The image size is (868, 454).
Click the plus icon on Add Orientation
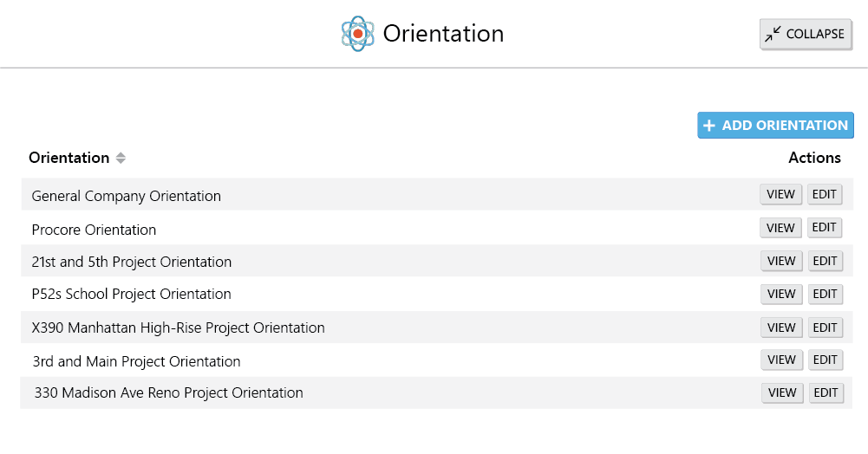click(x=709, y=126)
